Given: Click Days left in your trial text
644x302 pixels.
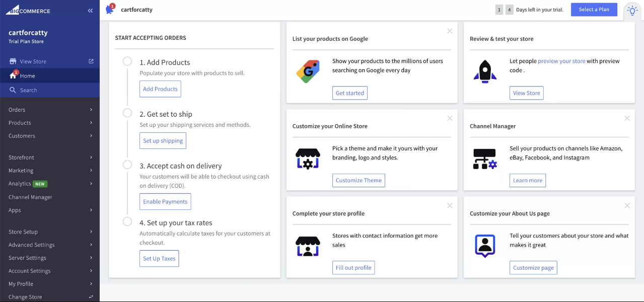Looking at the screenshot, I should pos(539,10).
